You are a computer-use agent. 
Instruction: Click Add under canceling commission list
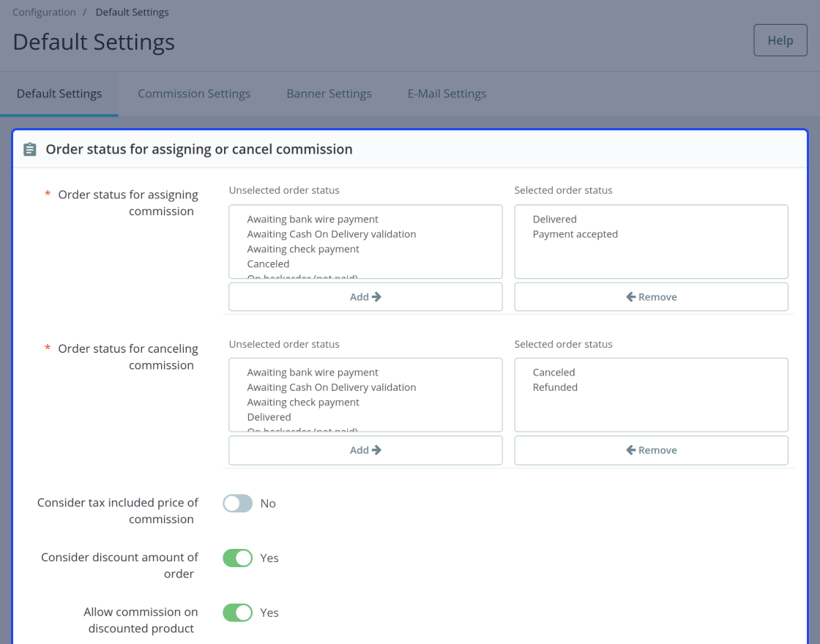click(x=365, y=450)
